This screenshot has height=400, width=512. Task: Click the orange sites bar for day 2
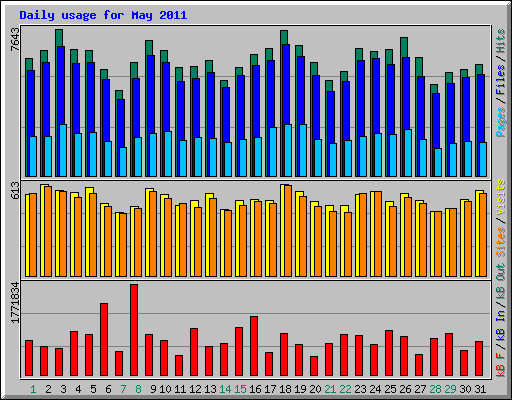pyautogui.click(x=48, y=231)
